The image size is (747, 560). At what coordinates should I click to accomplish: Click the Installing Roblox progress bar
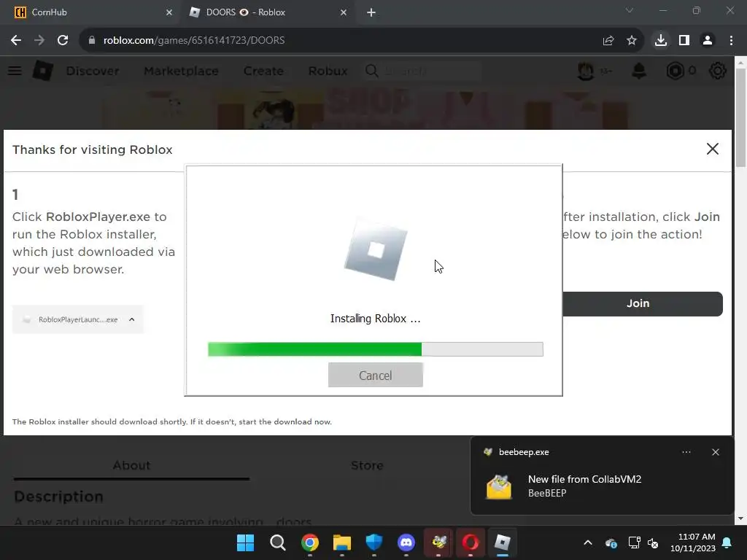coord(376,349)
